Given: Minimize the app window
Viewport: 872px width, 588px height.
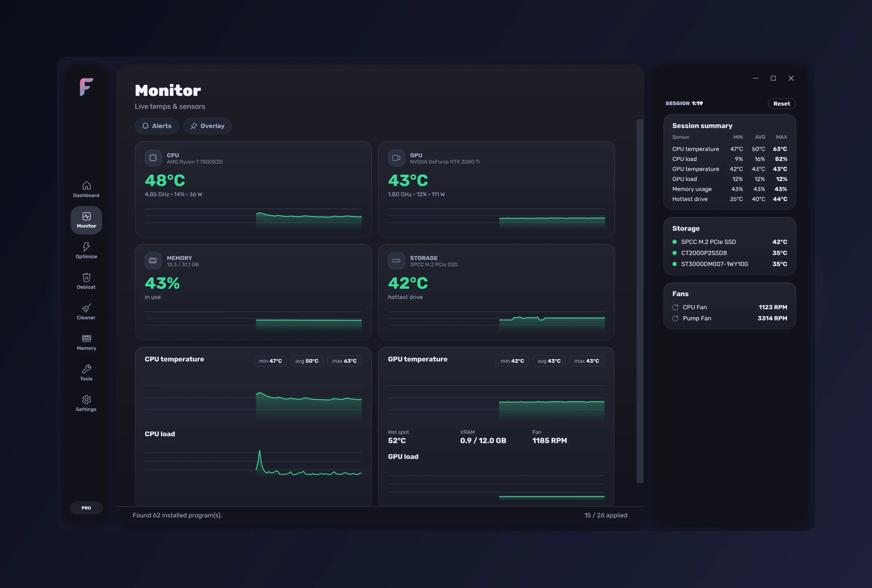Looking at the screenshot, I should coord(755,78).
